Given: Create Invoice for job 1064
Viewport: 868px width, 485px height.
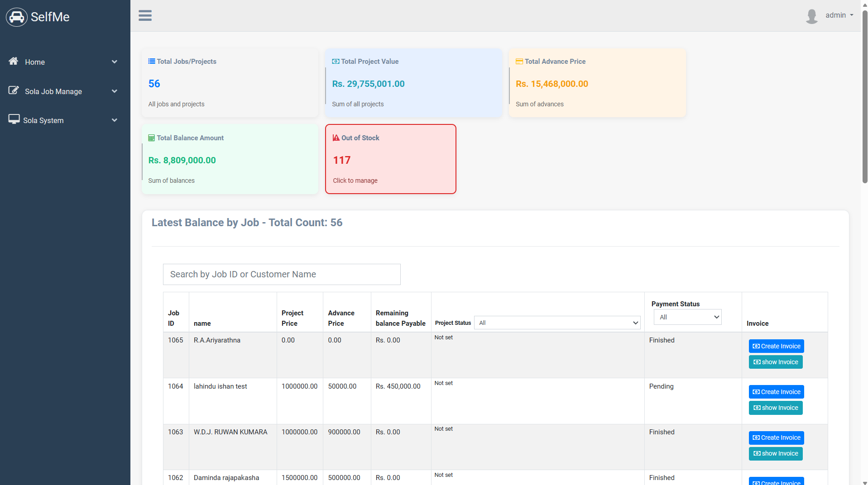Looking at the screenshot, I should click(x=776, y=392).
